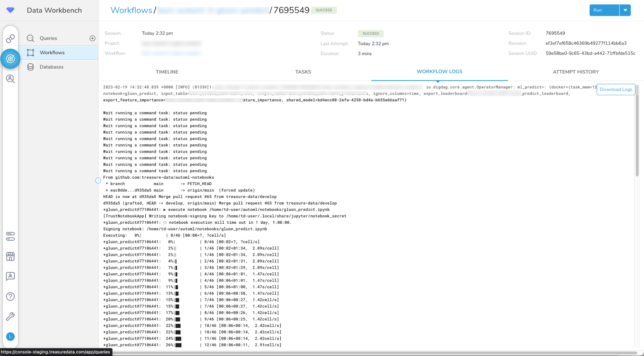This screenshot has width=644, height=356.
Task: Click the add new query plus icon
Action: click(x=92, y=38)
